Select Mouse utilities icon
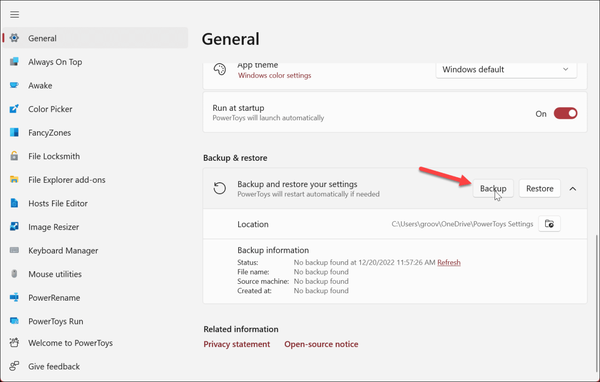 (x=14, y=274)
